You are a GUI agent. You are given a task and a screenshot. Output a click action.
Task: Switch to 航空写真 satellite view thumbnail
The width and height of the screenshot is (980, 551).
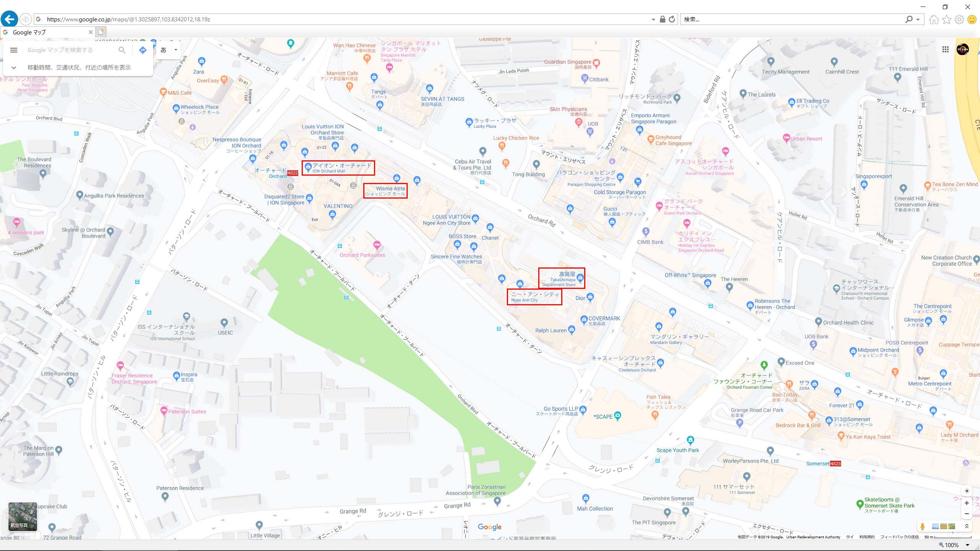click(x=23, y=517)
